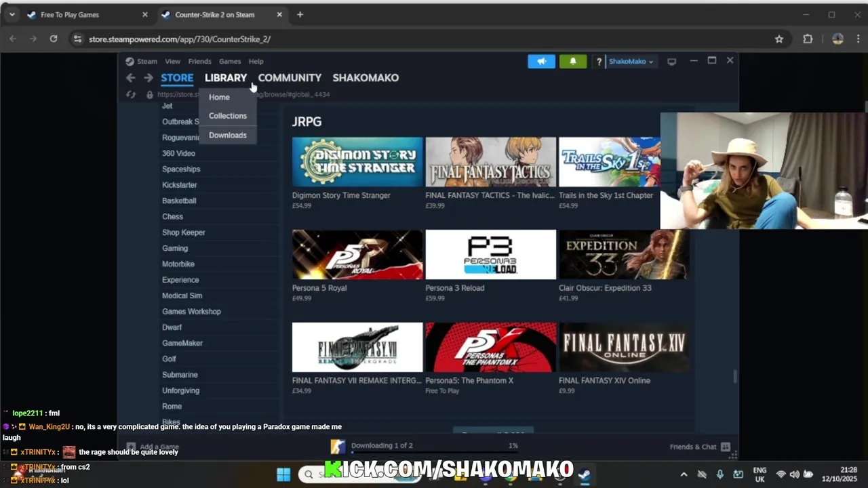Show hidden system tray icons
The width and height of the screenshot is (868, 488).
tap(684, 474)
